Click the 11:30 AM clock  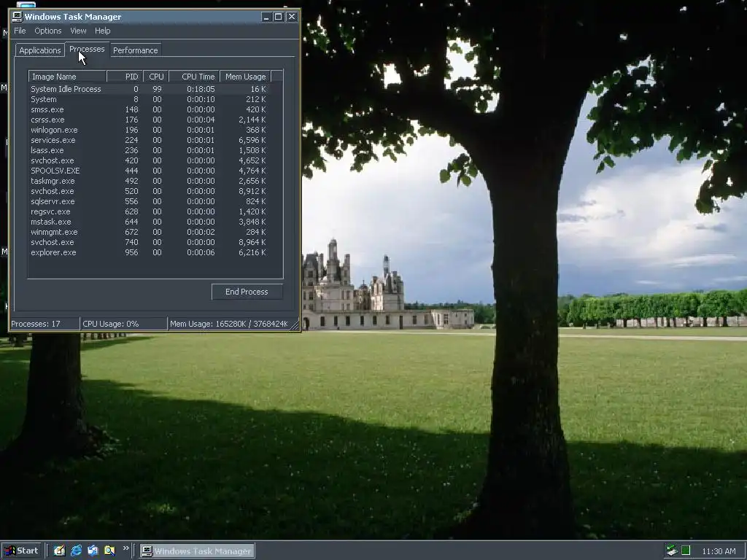coord(719,551)
